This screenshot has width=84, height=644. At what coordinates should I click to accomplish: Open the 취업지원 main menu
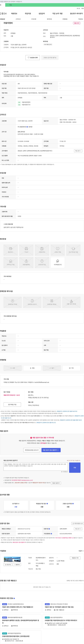[28, 14]
